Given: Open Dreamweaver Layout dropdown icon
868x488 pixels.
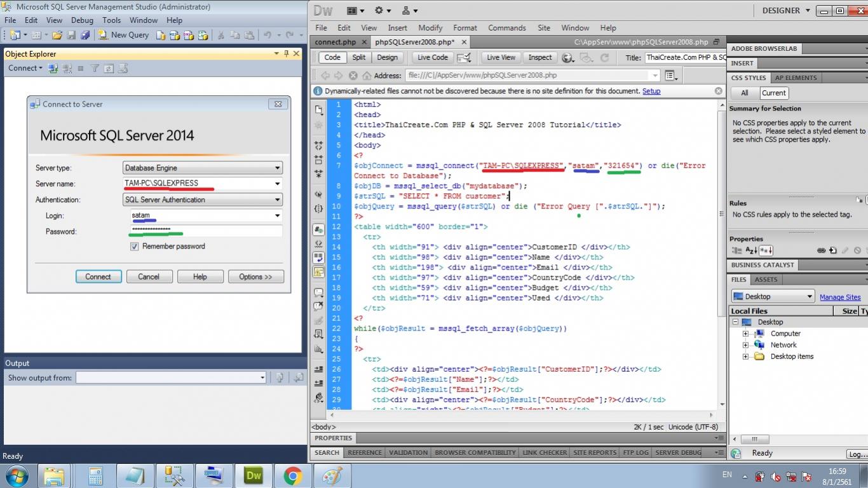Looking at the screenshot, I should (356, 11).
